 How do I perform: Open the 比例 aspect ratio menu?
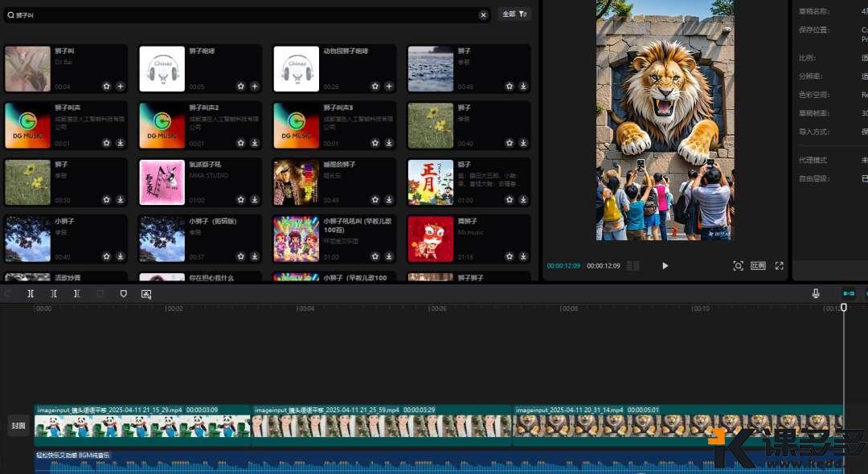758,266
